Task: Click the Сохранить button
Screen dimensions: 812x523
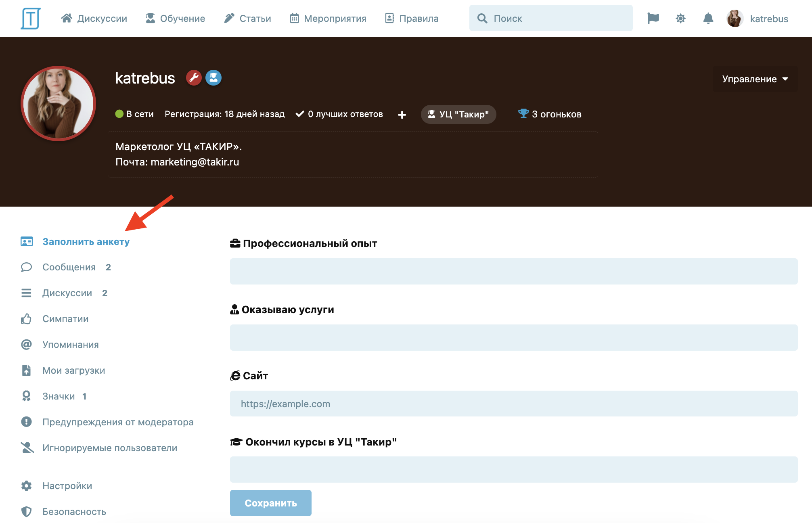Action: [271, 503]
